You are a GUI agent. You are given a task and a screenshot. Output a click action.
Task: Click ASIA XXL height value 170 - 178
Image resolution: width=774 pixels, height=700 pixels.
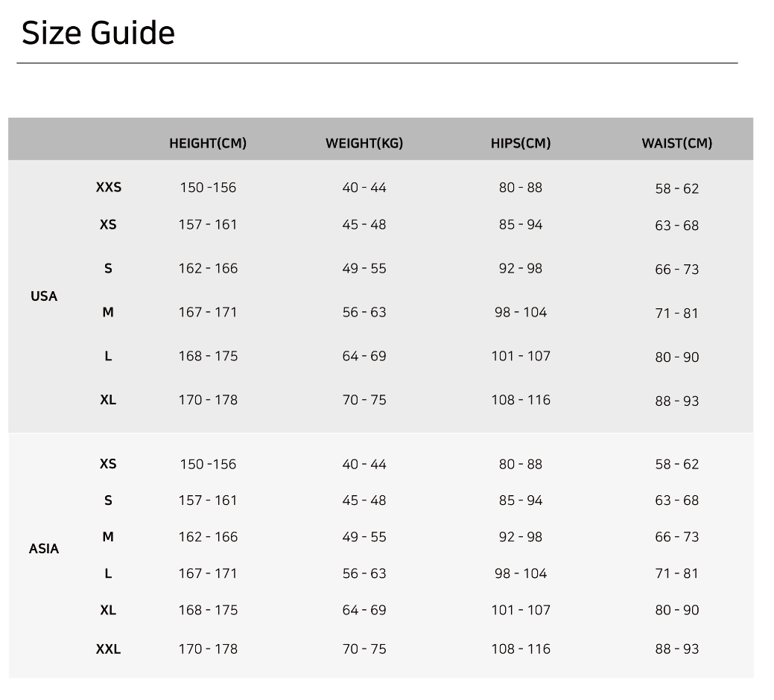pyautogui.click(x=208, y=649)
